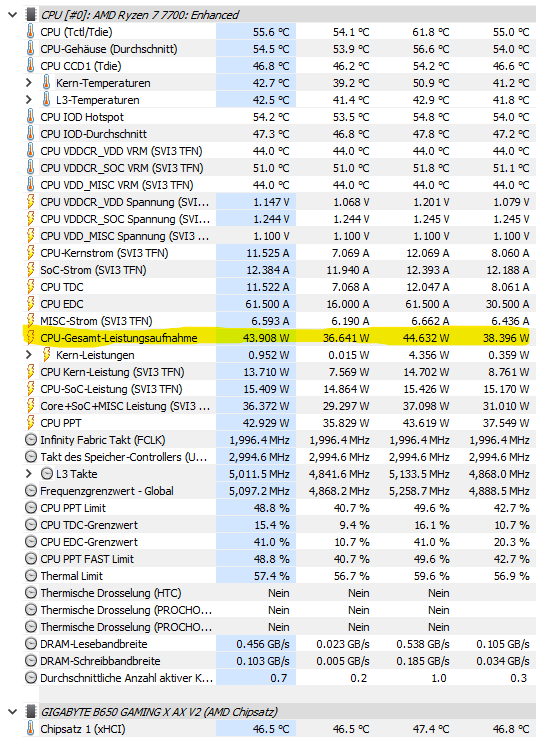Viewport: 550px width, 744px height.
Task: Click the thermometer icon of CPU IOD Hotspot
Action: 30,117
